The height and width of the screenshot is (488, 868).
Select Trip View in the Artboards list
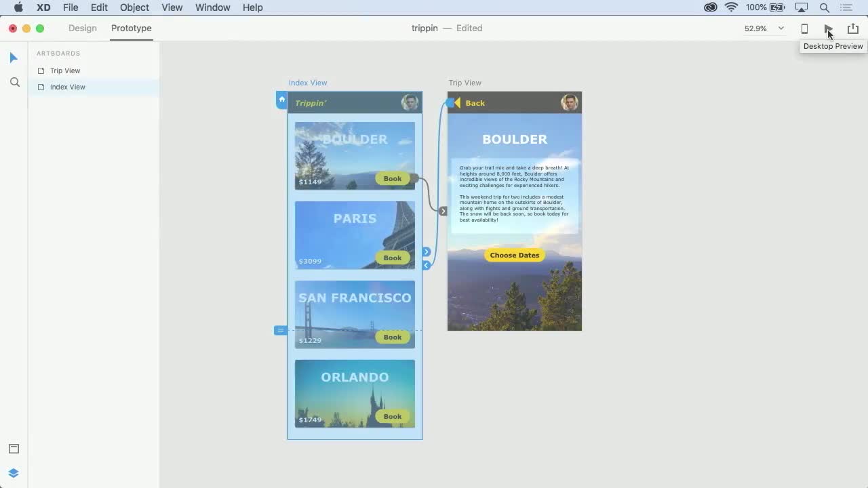click(x=65, y=70)
